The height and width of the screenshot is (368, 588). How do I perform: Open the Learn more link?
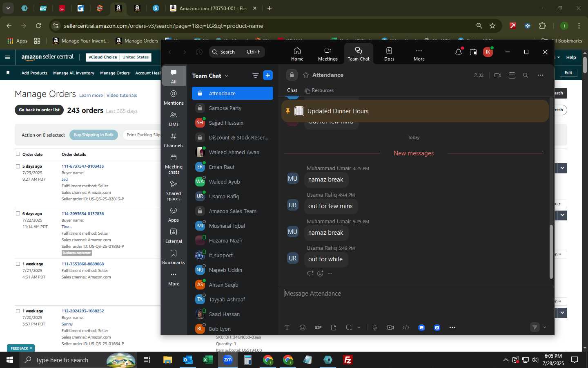pos(91,95)
